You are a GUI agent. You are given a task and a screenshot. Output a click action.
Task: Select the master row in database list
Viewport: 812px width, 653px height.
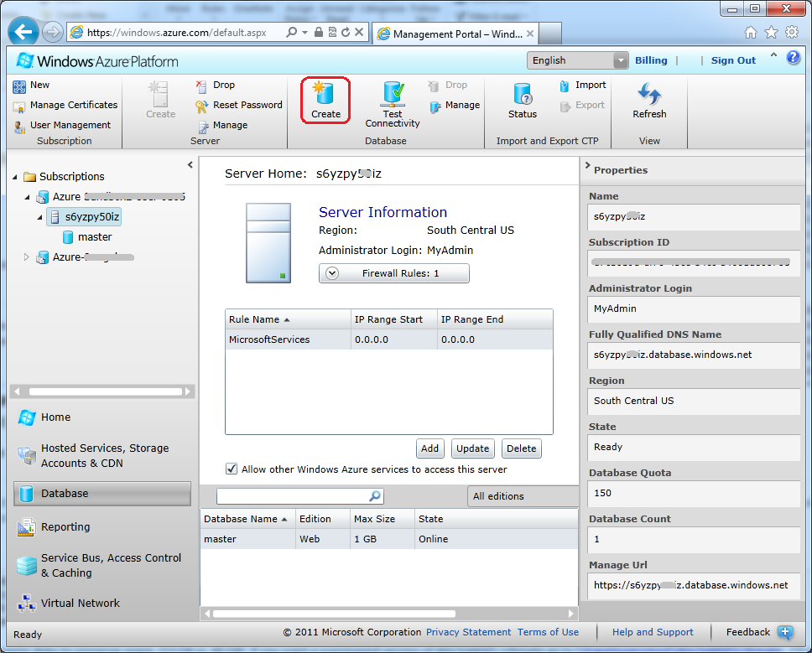pos(389,539)
